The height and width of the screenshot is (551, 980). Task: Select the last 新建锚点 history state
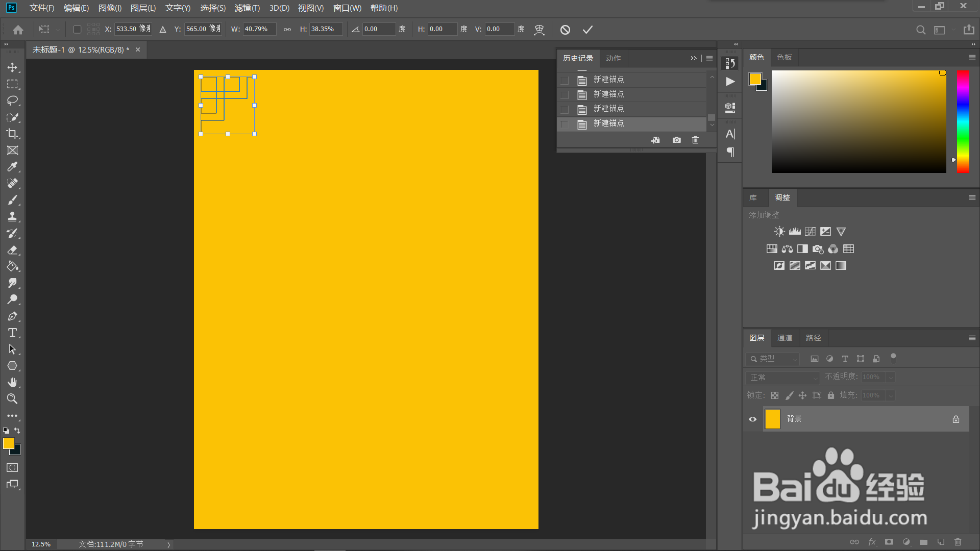608,123
